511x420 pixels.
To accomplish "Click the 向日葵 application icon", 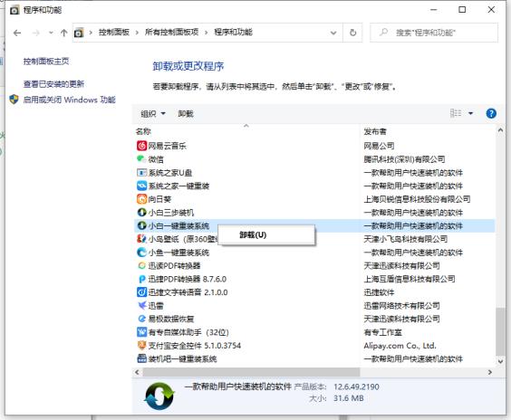I will click(141, 199).
